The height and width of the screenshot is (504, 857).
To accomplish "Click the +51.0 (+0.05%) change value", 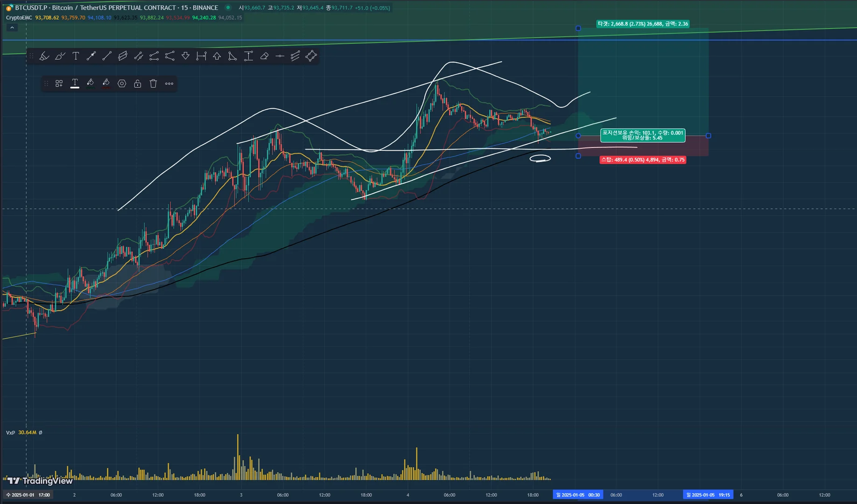I will 372,8.
